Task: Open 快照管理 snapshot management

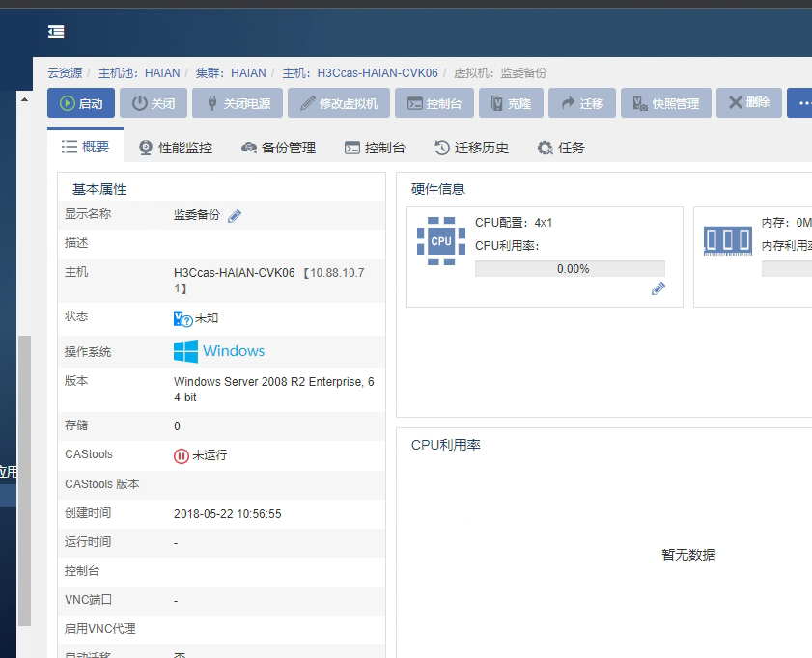Action: (x=666, y=103)
